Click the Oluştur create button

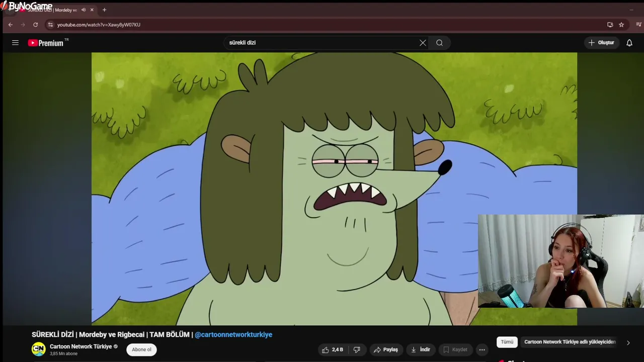[601, 43]
